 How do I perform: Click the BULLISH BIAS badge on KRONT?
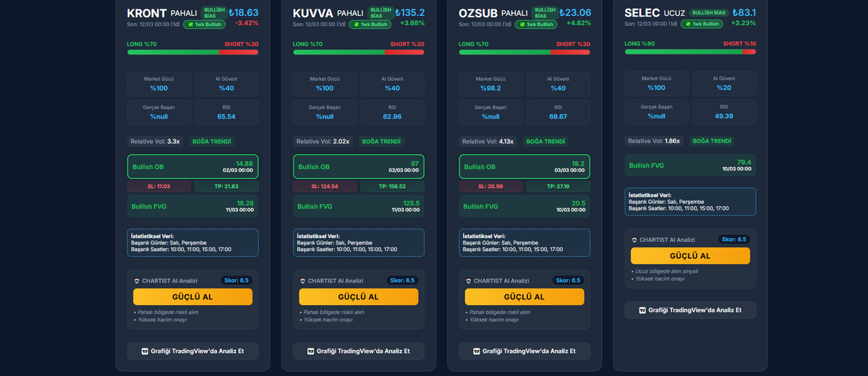[213, 13]
